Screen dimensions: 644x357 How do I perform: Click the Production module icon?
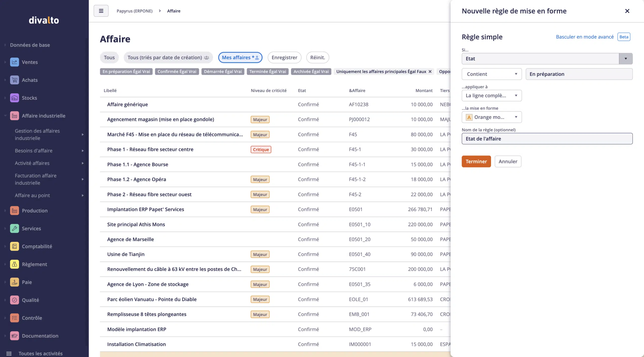point(14,211)
